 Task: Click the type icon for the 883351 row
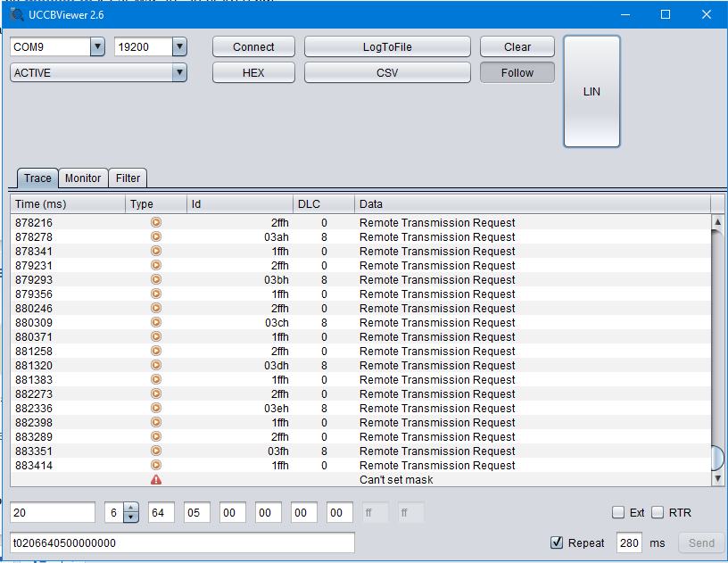[x=156, y=451]
